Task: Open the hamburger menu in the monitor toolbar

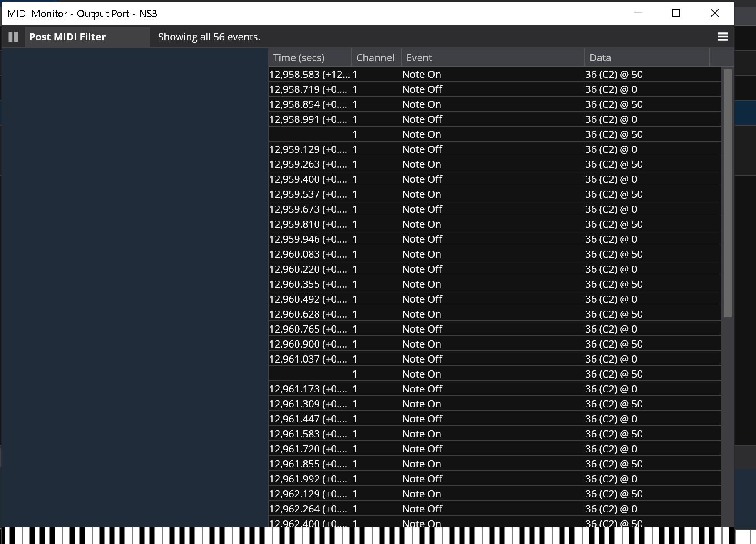Action: coord(722,37)
